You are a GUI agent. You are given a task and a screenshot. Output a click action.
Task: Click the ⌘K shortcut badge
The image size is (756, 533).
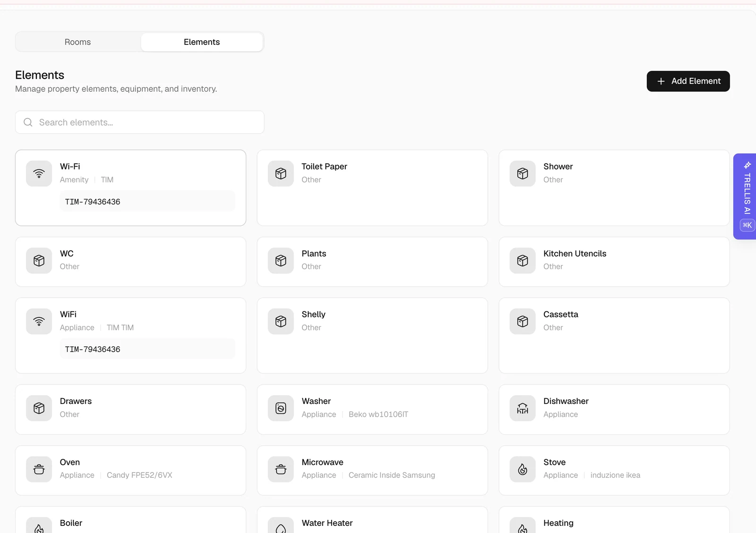coord(747,225)
